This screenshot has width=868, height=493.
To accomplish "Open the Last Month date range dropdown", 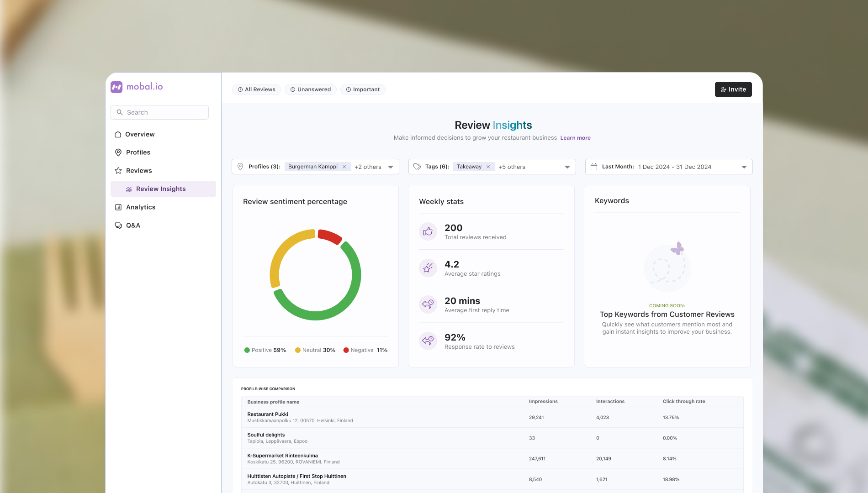I will pos(744,167).
